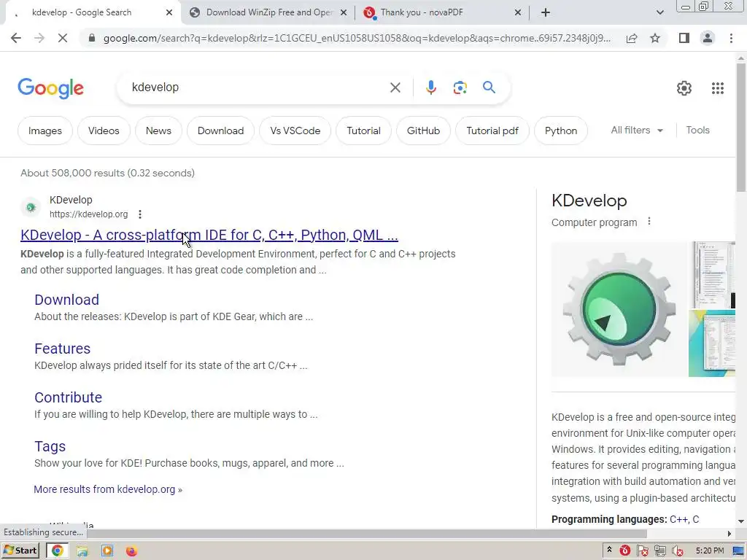Clear the search box text
Viewport: 747px width, 560px height.
[395, 87]
